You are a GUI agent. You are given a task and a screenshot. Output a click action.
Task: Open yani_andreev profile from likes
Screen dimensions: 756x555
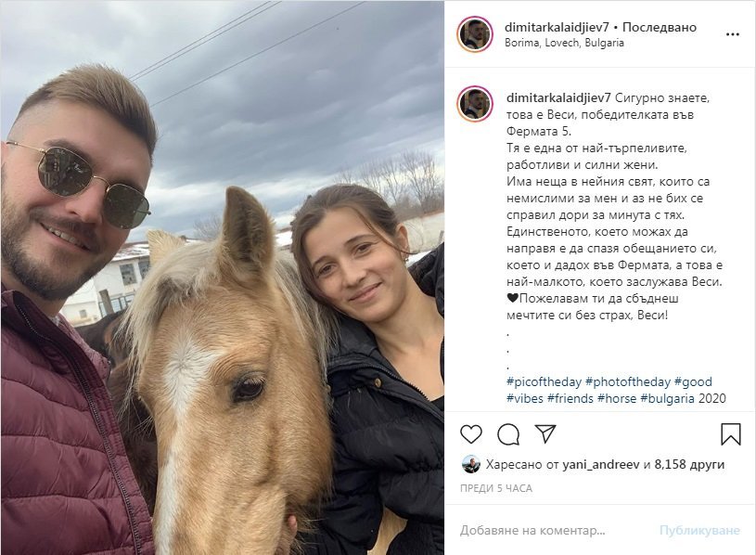601,464
